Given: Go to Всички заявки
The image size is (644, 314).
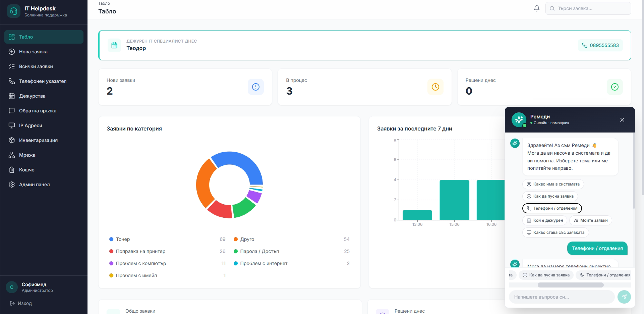Looking at the screenshot, I should click(x=44, y=66).
